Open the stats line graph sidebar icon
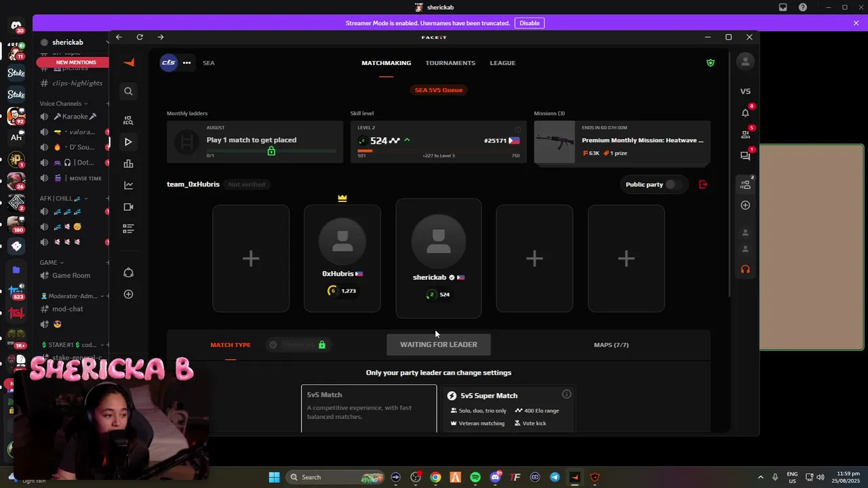Screen dimensions: 868x488 pos(128,185)
